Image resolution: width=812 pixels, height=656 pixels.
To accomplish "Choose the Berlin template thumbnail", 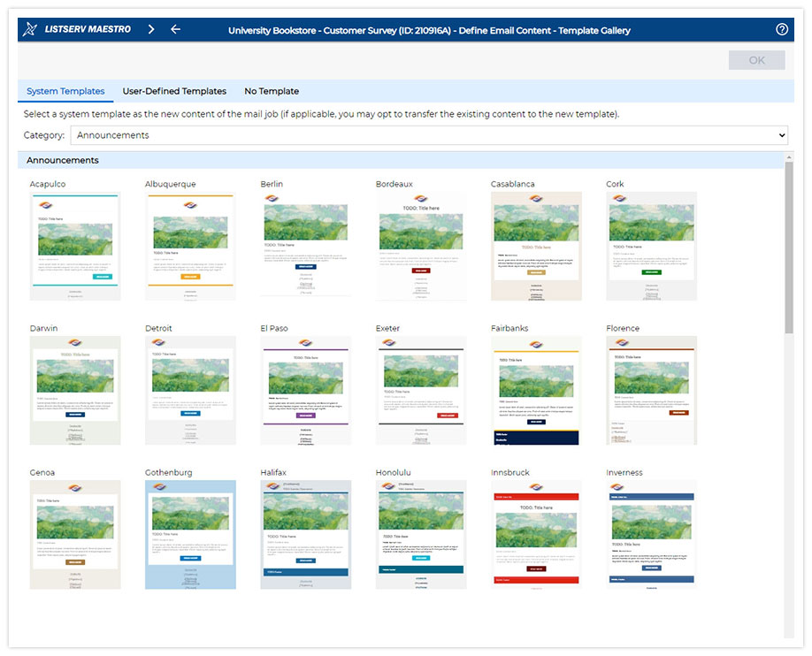I will [306, 247].
